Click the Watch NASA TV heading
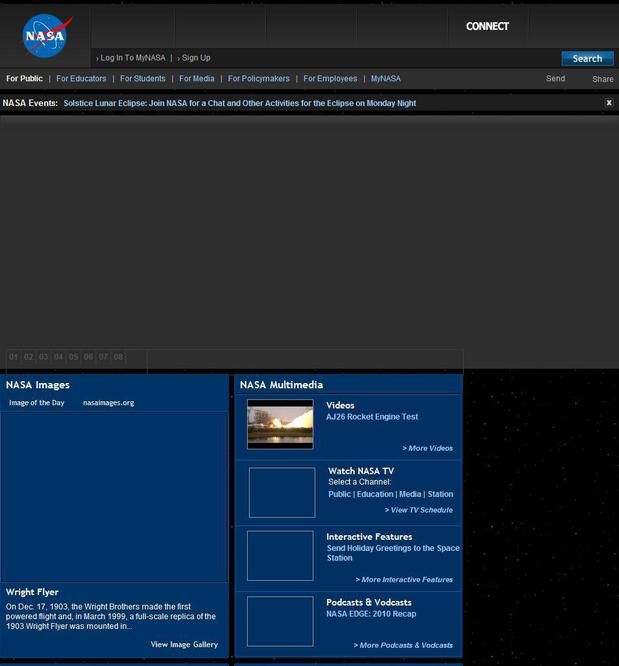This screenshot has height=666, width=619. pos(361,471)
